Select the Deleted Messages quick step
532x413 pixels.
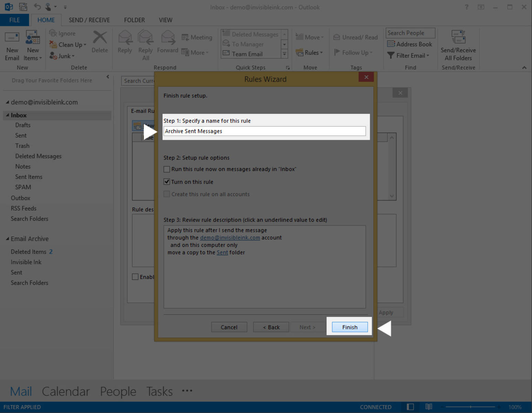coord(251,34)
